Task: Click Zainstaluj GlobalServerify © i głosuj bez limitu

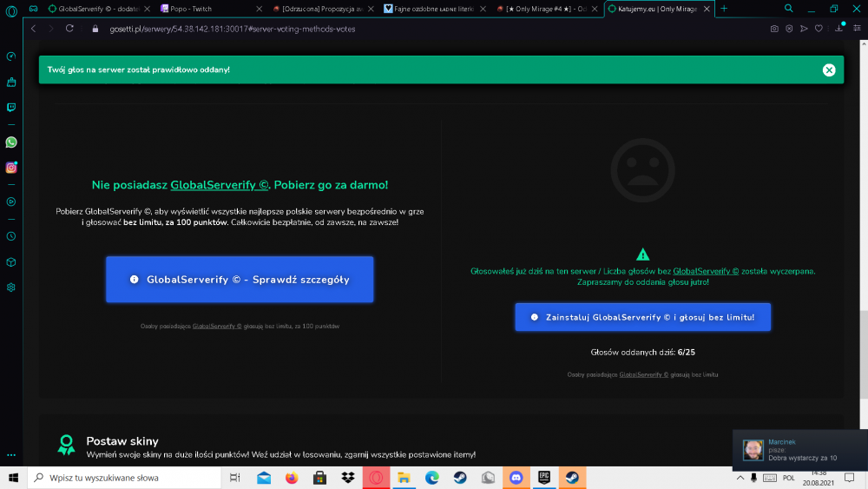Action: (642, 317)
